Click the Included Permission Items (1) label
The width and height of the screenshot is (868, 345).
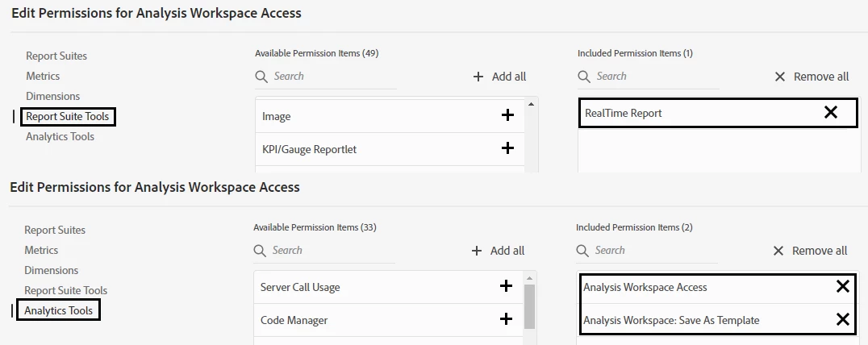coord(635,53)
